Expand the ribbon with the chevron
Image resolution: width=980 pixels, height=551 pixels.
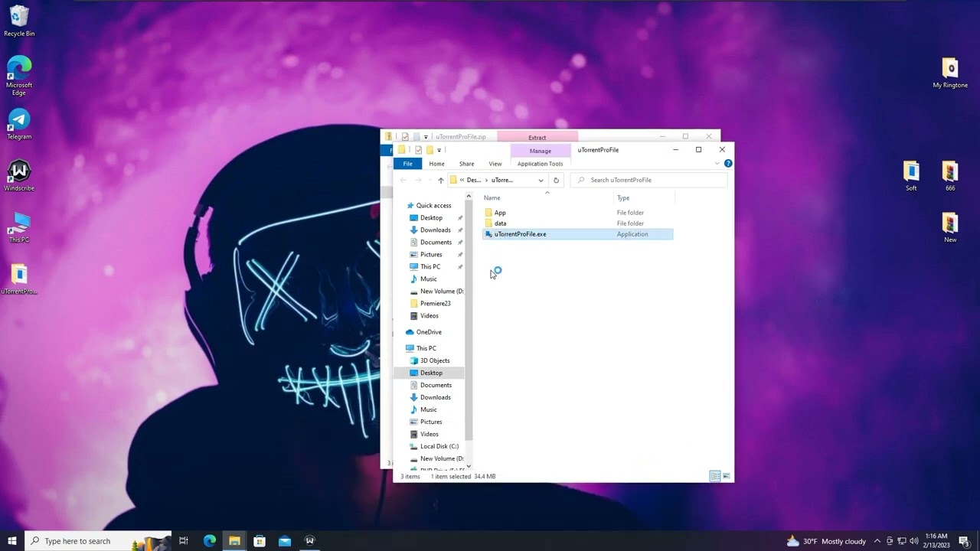pos(717,163)
